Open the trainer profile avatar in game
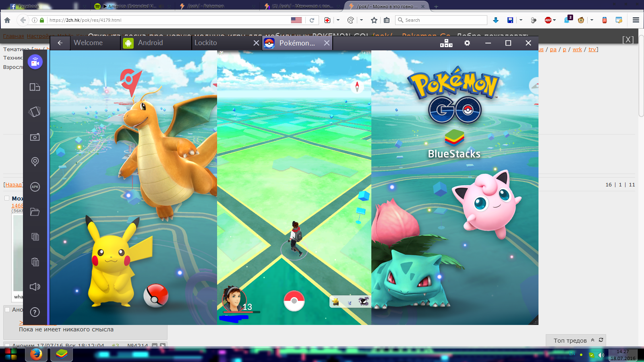This screenshot has height=362, width=644. coord(234,299)
